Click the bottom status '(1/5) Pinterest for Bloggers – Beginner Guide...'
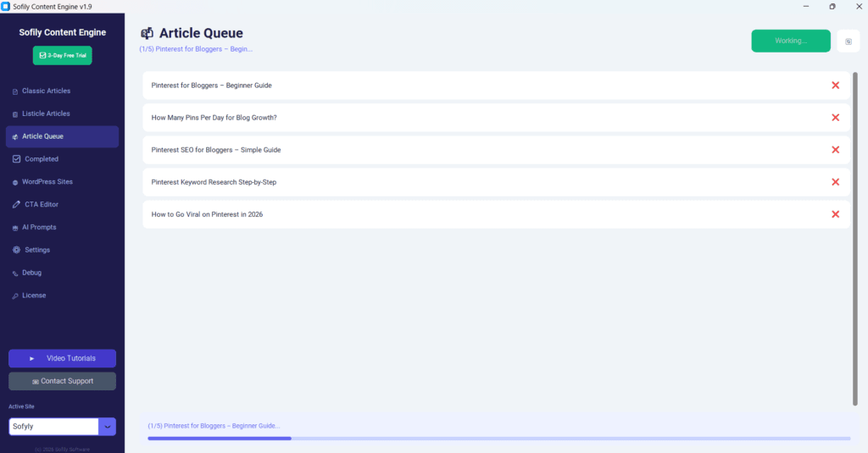This screenshot has width=868, height=453. [214, 426]
